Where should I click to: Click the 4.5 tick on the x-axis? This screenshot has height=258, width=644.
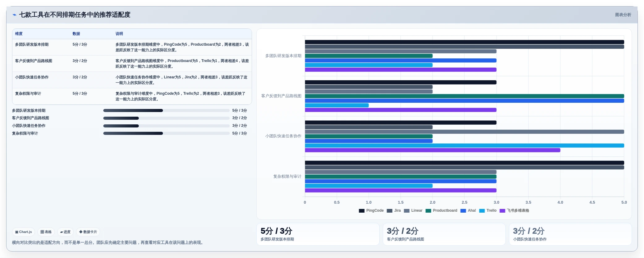(592, 202)
